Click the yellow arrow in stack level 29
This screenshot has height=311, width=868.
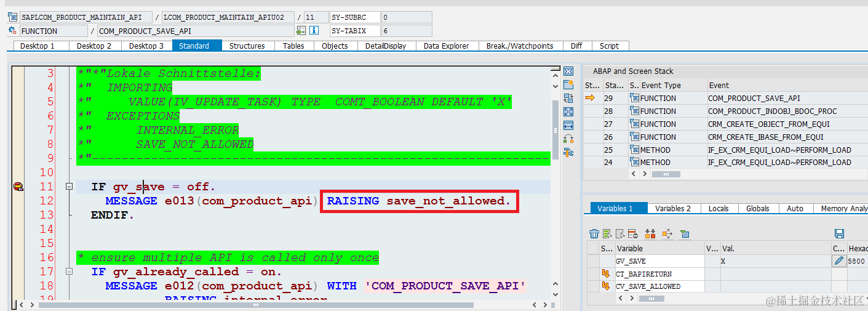click(591, 98)
